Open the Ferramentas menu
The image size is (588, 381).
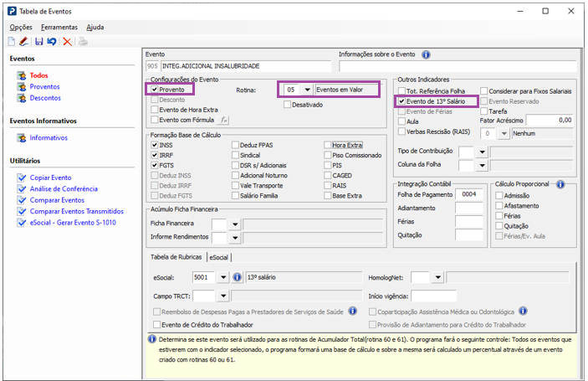tap(59, 27)
